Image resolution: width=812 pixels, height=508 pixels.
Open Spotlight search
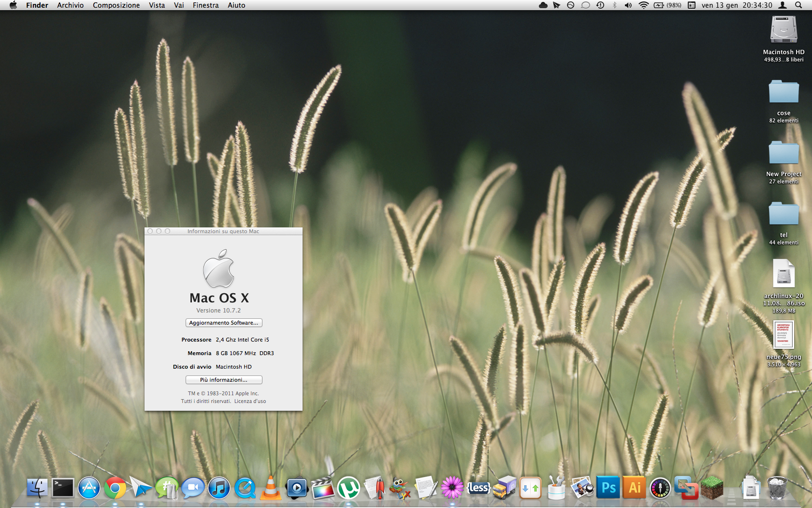(798, 5)
